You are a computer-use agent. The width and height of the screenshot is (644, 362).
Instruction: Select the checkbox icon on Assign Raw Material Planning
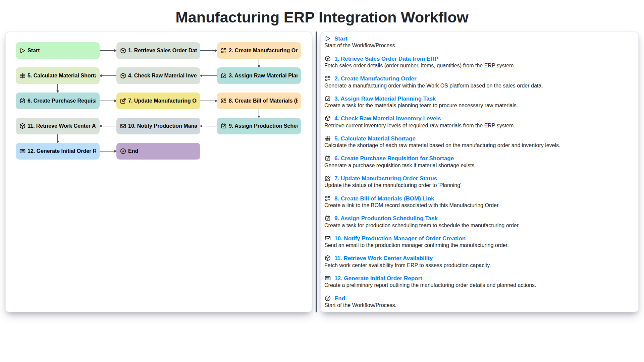223,76
